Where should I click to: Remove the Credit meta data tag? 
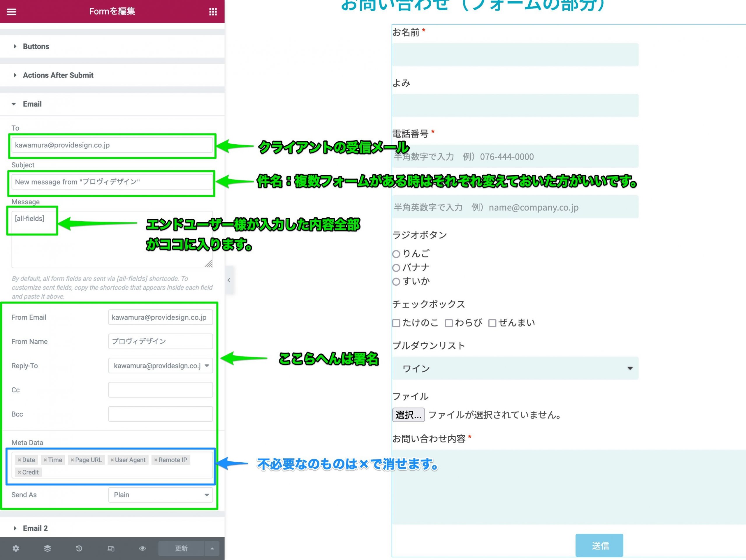coord(20,472)
